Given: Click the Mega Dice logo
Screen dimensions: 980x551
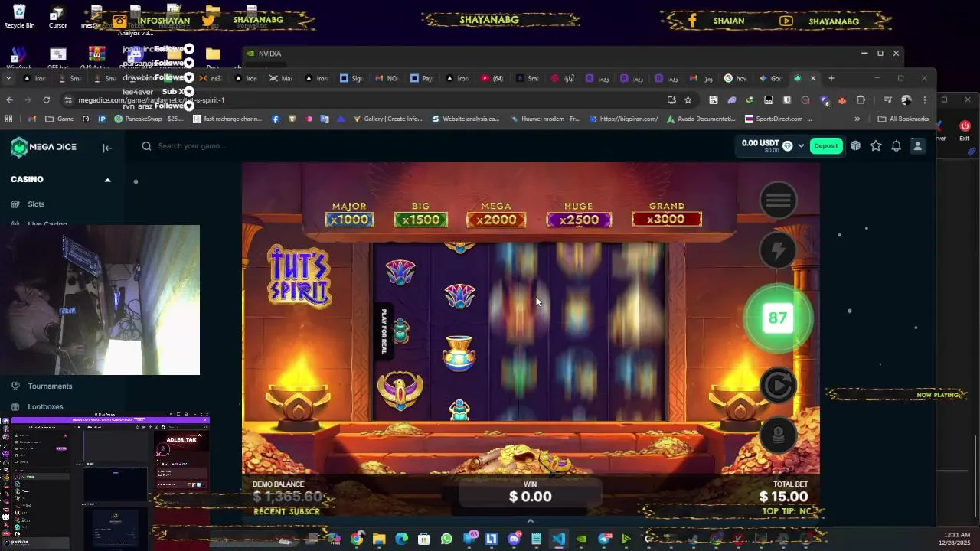Looking at the screenshot, I should [44, 147].
